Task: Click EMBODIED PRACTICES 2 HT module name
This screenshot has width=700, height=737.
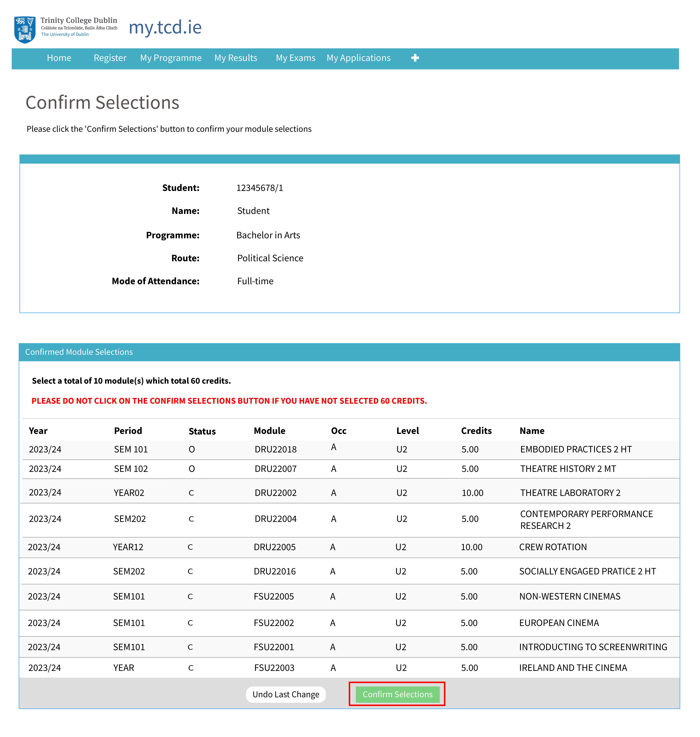Action: (576, 449)
